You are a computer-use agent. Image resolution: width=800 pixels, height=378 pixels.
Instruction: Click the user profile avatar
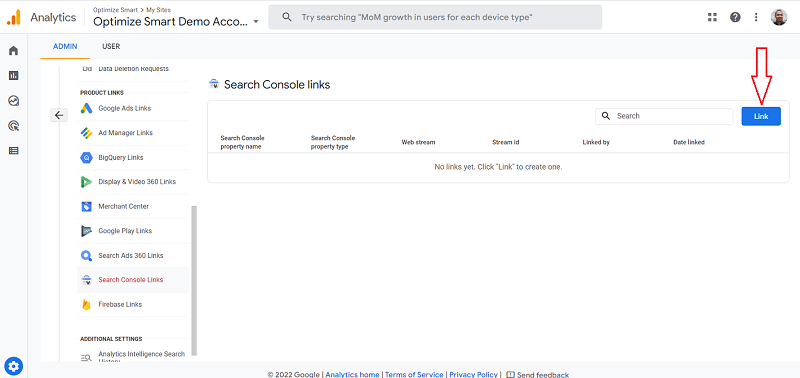click(779, 17)
